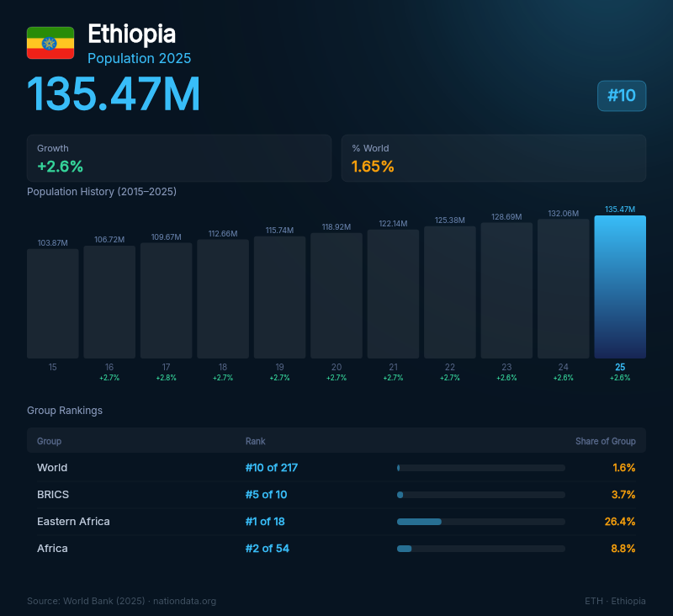Select the highlighted 2025 bar
The image size is (673, 616).
[x=620, y=287]
